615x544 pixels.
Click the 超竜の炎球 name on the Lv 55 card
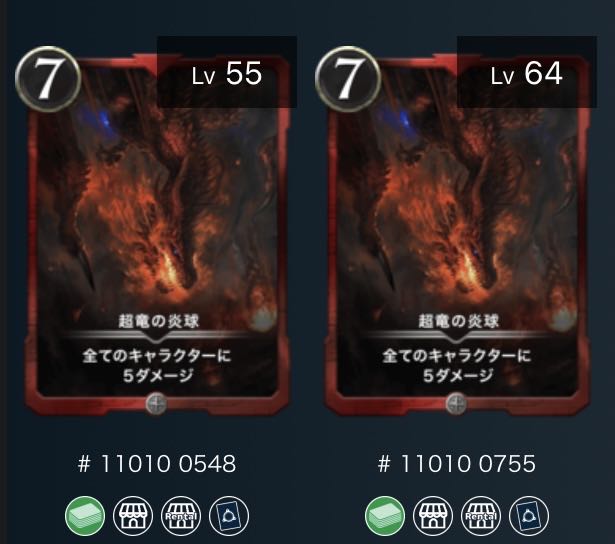click(159, 321)
